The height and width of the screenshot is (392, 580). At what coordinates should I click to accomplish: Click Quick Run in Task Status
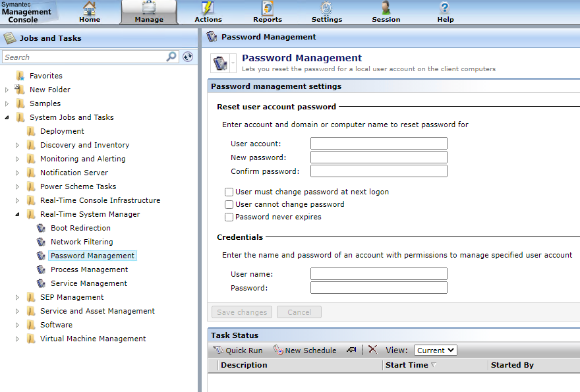click(238, 350)
